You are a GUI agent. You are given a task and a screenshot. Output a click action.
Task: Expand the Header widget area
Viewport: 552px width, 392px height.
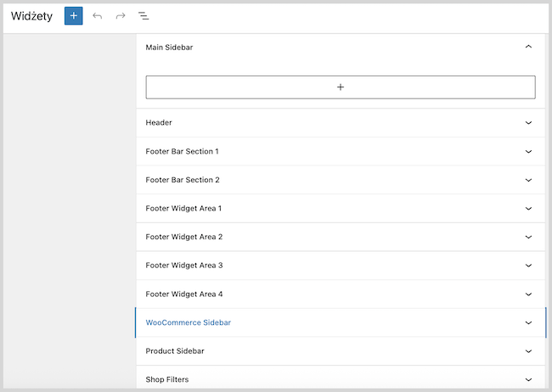pyautogui.click(x=528, y=122)
